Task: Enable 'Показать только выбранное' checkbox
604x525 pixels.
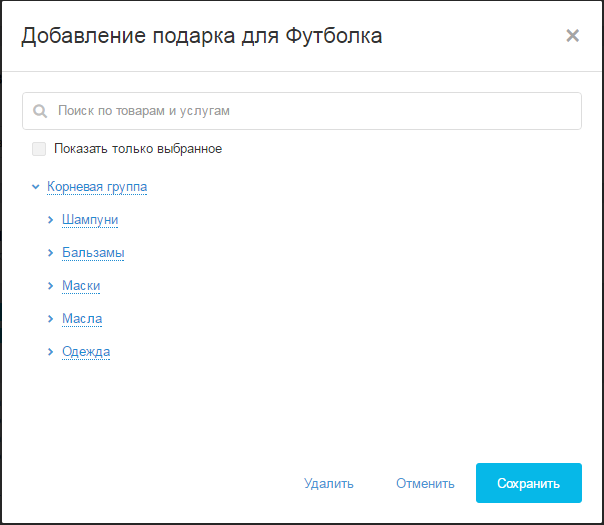Action: 39,149
